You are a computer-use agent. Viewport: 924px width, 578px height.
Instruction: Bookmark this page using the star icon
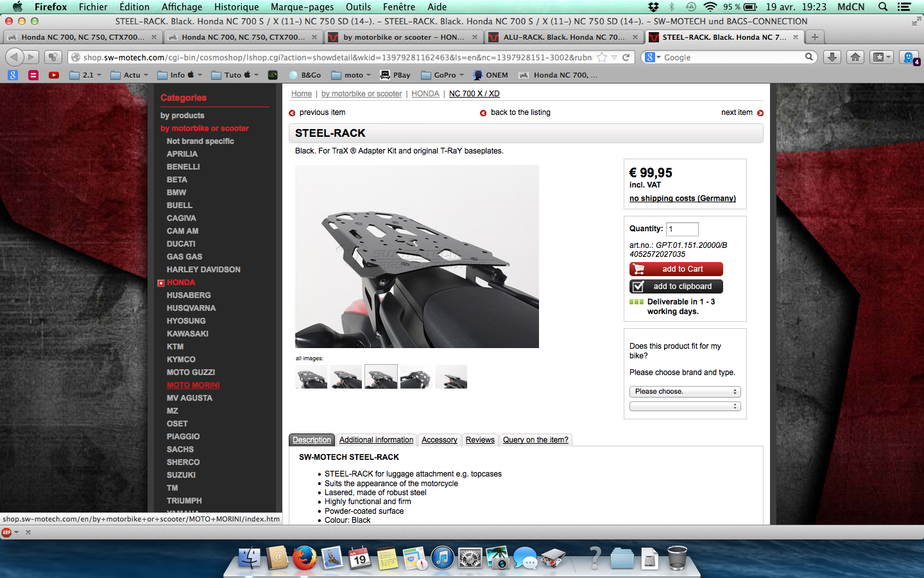coord(602,57)
